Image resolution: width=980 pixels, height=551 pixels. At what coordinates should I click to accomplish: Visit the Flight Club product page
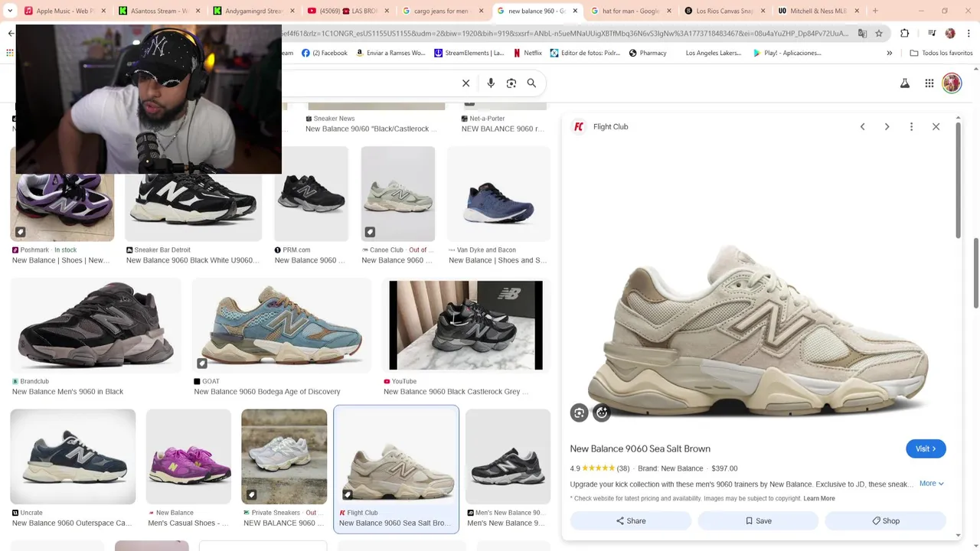(x=926, y=448)
